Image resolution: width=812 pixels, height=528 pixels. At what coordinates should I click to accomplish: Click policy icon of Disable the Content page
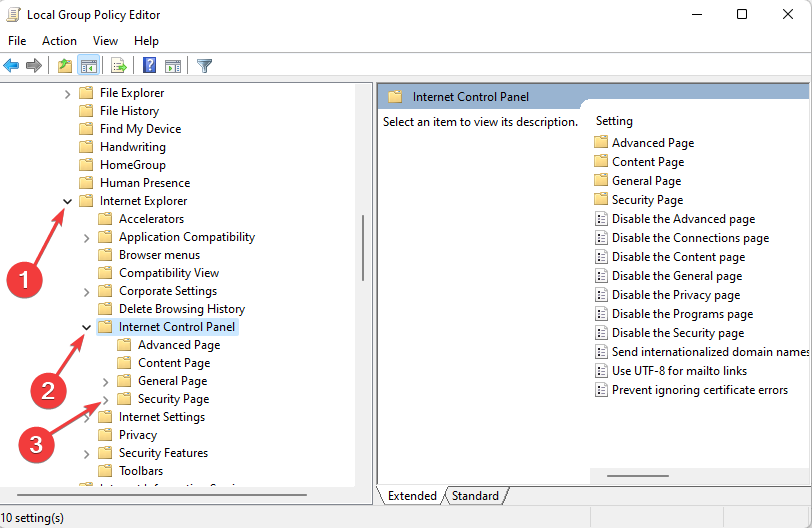pos(601,257)
